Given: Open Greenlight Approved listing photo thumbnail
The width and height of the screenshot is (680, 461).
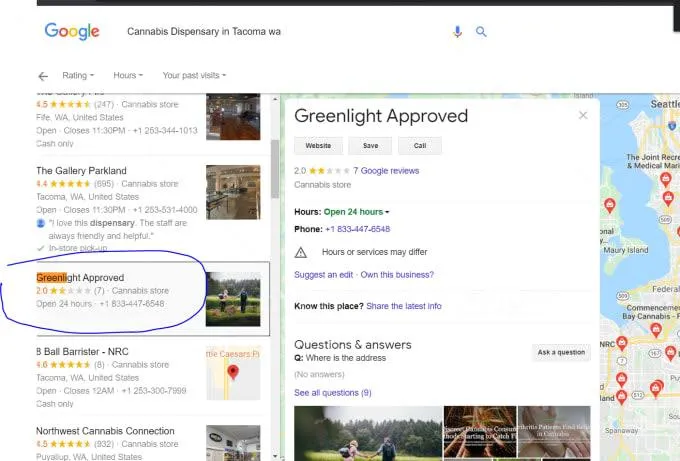Looking at the screenshot, I should click(233, 299).
